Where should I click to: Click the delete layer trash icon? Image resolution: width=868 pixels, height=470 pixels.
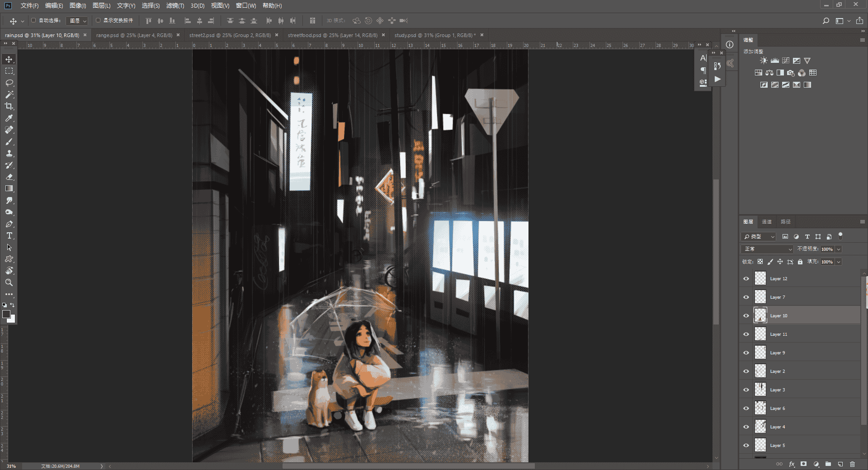click(x=852, y=464)
